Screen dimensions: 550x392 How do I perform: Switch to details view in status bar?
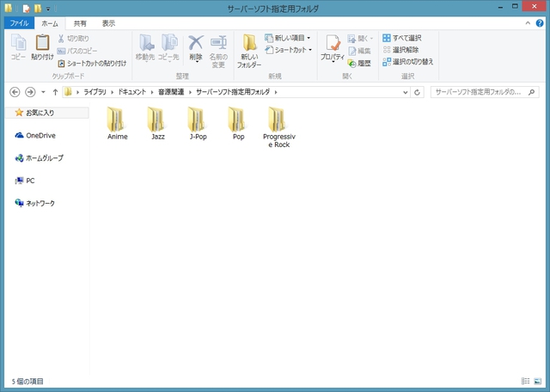pos(525,381)
